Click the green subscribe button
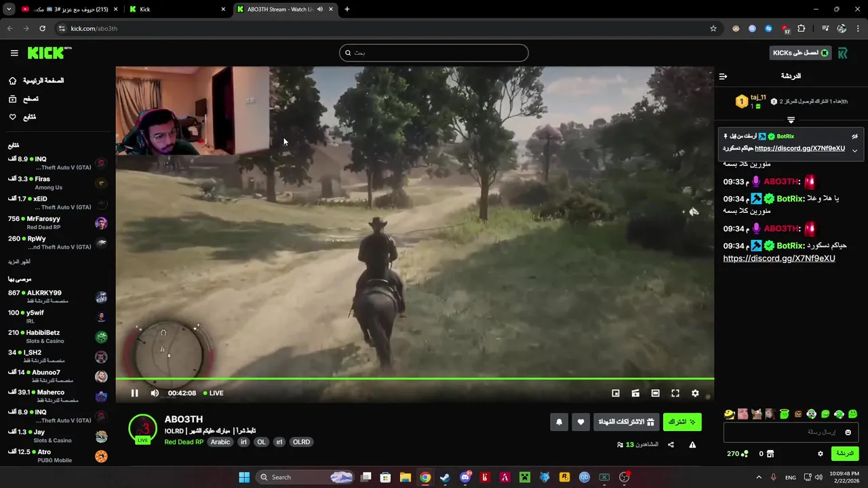The image size is (868, 488). 682,422
